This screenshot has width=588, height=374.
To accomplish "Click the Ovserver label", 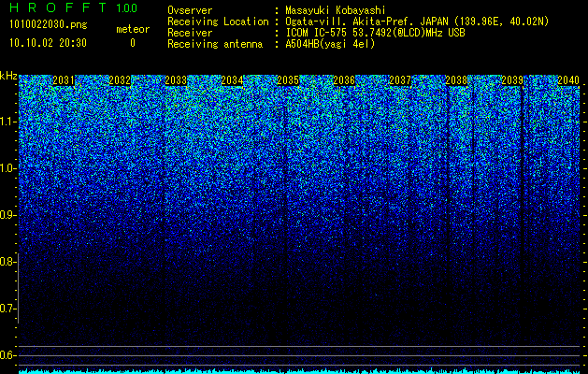I will coord(190,10).
